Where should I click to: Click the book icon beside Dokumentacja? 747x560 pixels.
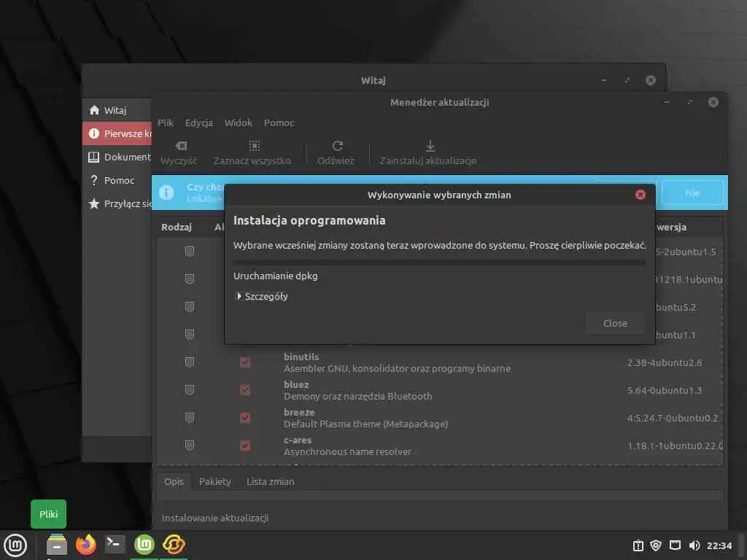[94, 157]
